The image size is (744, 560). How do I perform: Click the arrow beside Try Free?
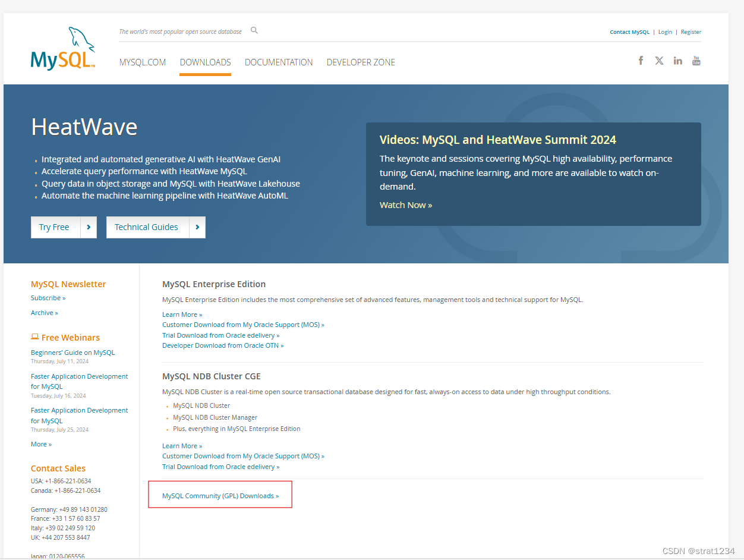coord(89,227)
